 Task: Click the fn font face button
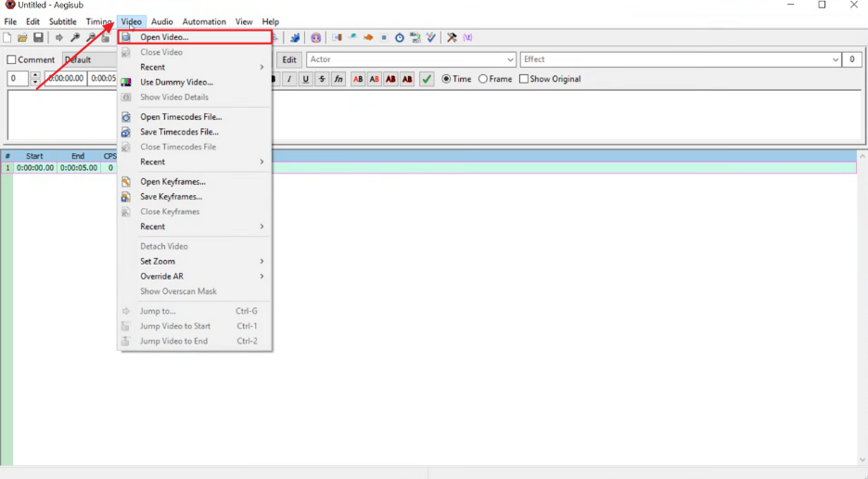tap(338, 79)
